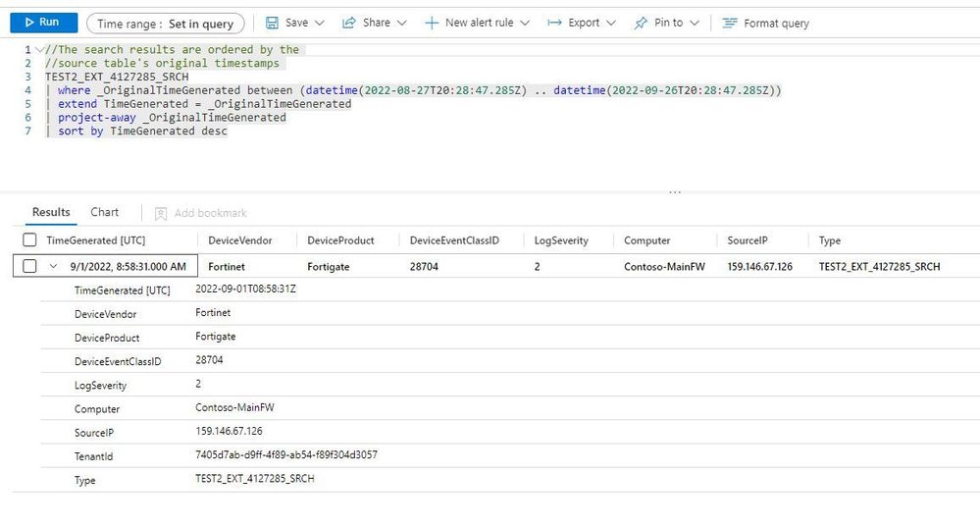Toggle the select-all checkbox in header
The image size is (980, 527).
click(29, 240)
